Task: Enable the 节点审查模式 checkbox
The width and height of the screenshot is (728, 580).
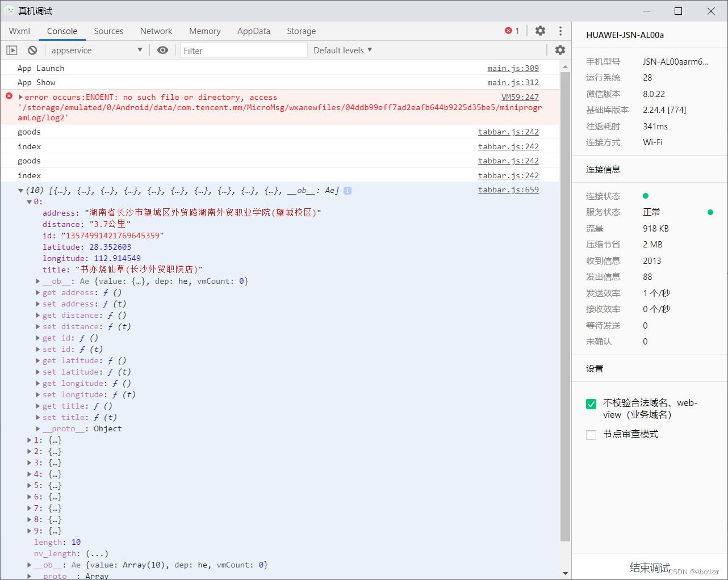Action: pos(591,435)
